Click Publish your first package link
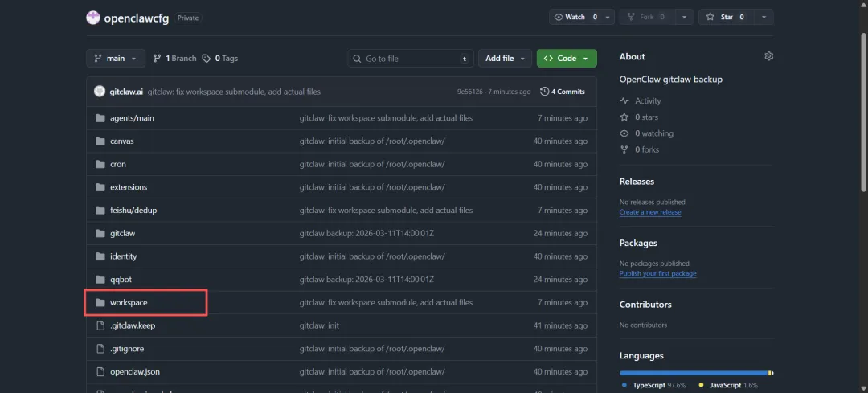868x393 pixels. click(x=657, y=273)
